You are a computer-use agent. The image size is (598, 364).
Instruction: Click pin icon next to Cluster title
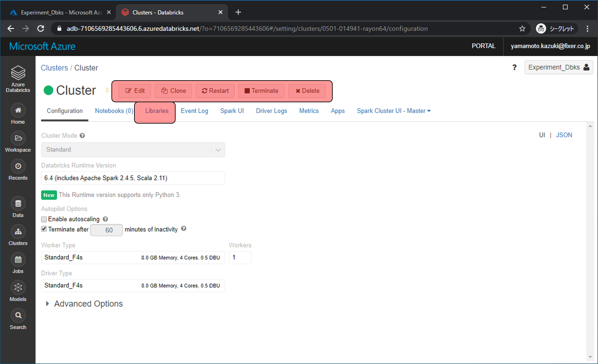(107, 90)
